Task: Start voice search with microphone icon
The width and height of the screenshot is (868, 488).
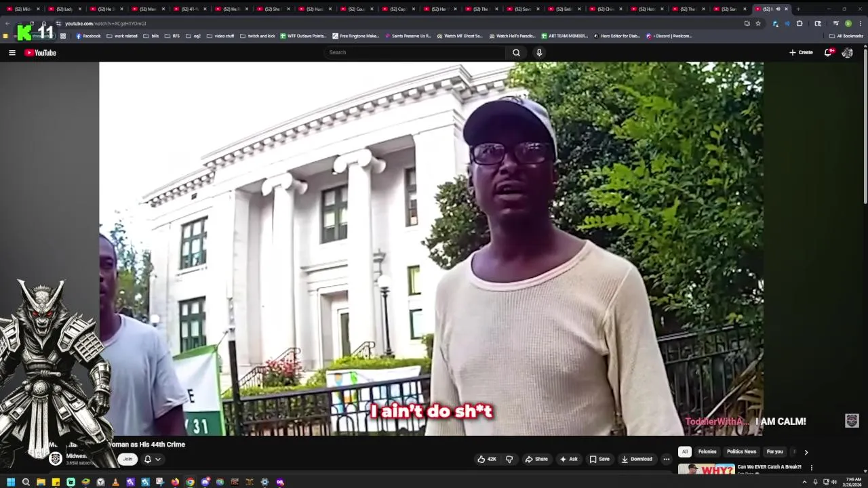Action: (x=539, y=52)
